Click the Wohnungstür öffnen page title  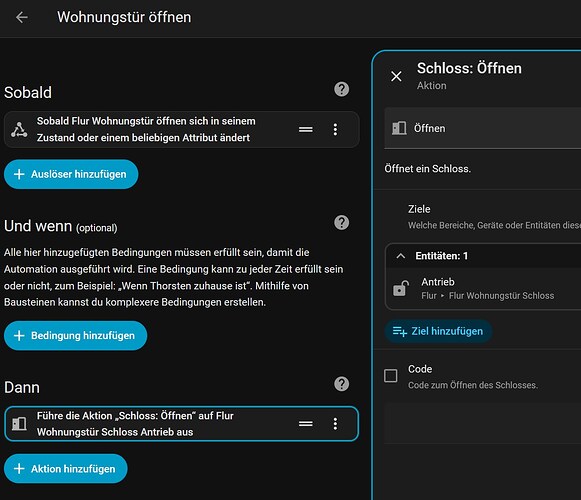(x=124, y=17)
